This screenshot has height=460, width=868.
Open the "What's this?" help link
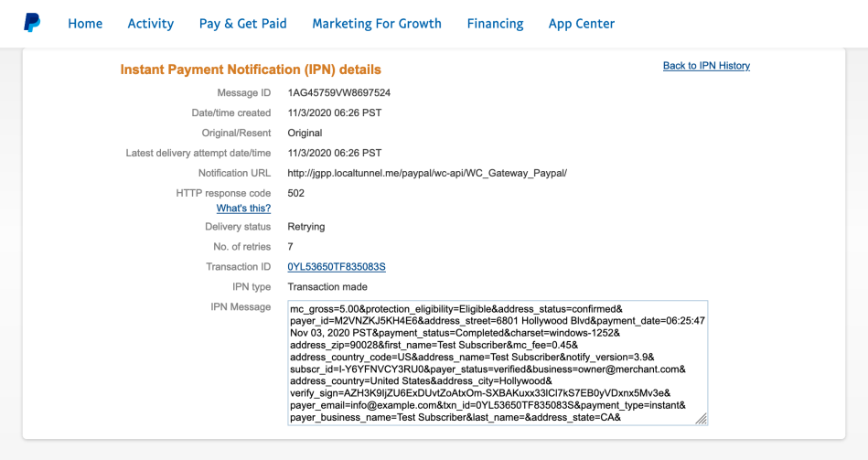[243, 209]
